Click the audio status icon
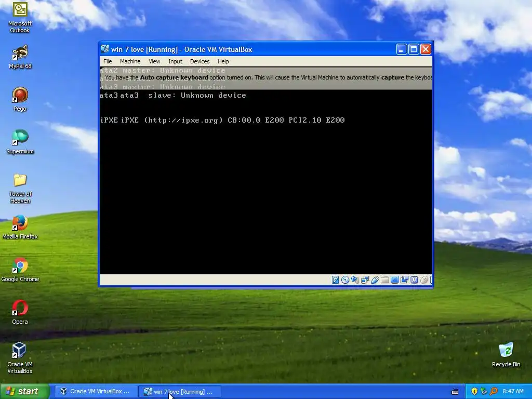 pyautogui.click(x=355, y=280)
